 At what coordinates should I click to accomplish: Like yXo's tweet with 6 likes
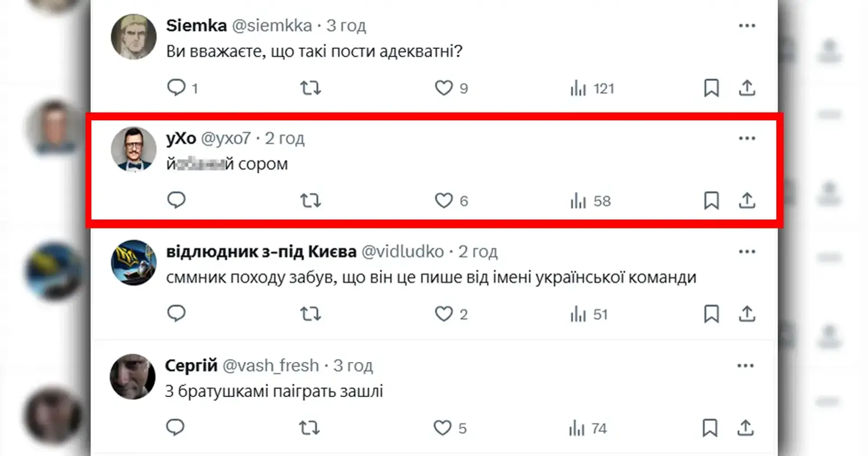point(443,200)
